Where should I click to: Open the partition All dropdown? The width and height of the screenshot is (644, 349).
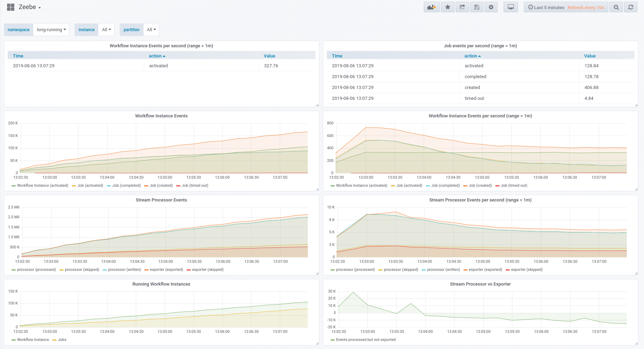pos(151,29)
